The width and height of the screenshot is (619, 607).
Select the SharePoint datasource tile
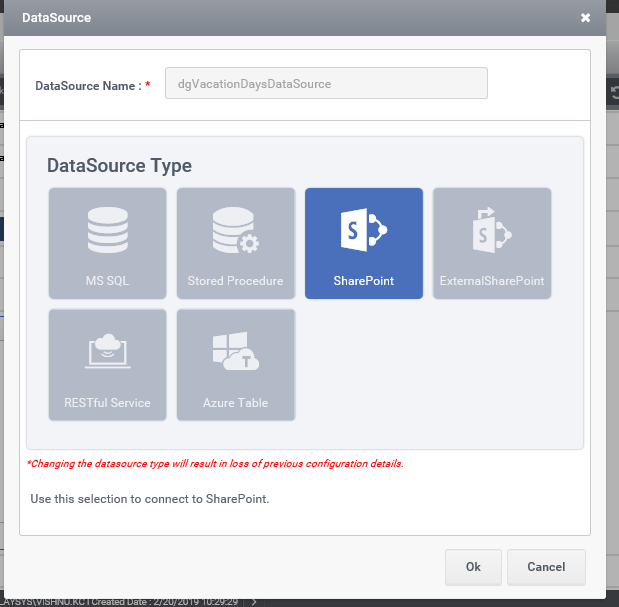(364, 243)
